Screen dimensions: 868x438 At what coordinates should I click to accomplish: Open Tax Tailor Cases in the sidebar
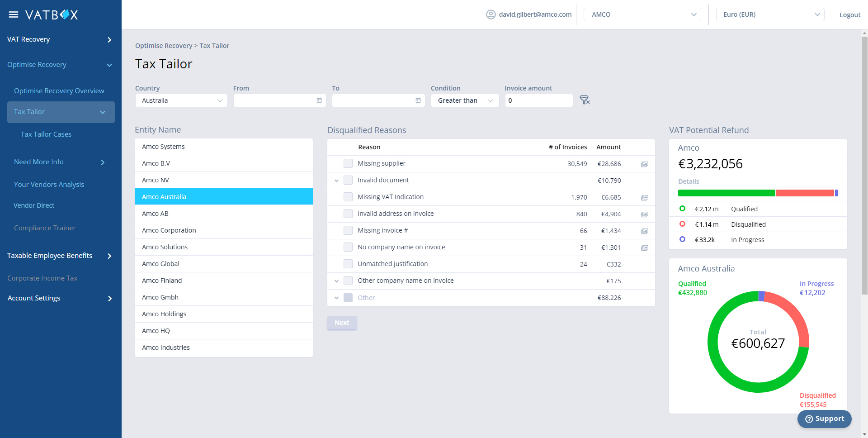tap(46, 134)
